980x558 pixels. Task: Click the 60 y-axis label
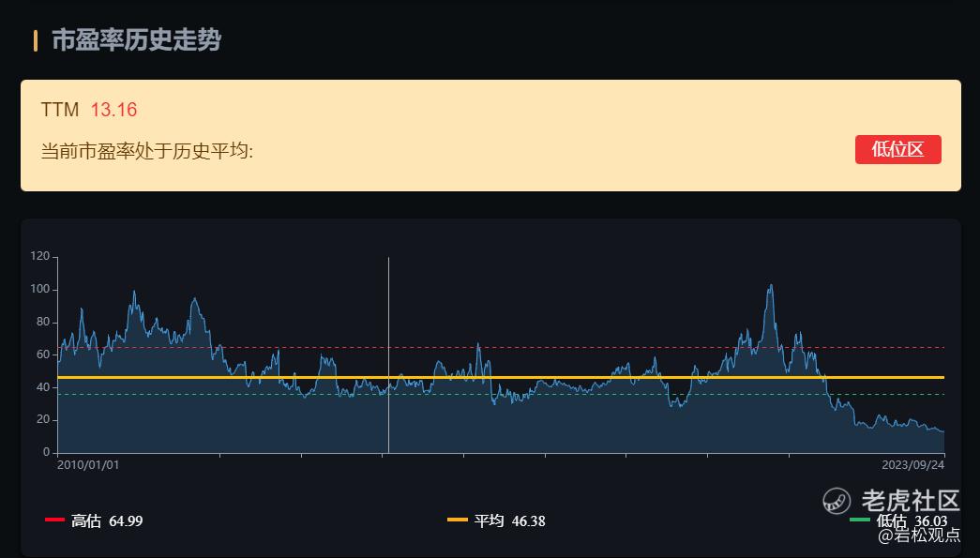(x=43, y=354)
